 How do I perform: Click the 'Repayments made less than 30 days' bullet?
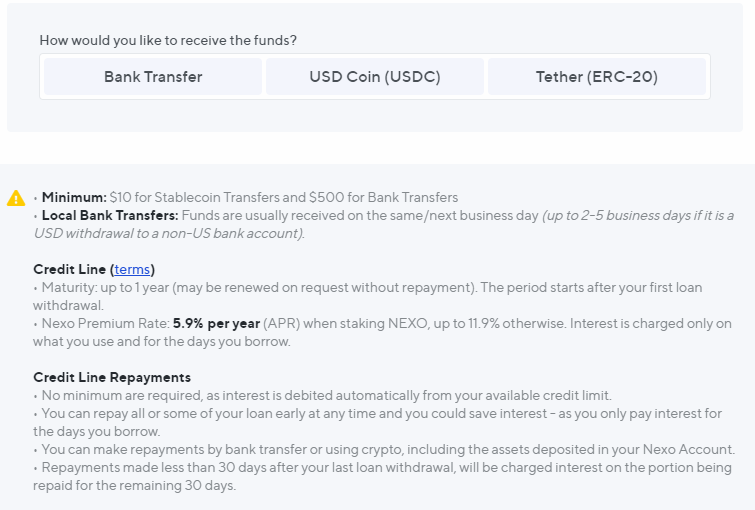tap(382, 476)
